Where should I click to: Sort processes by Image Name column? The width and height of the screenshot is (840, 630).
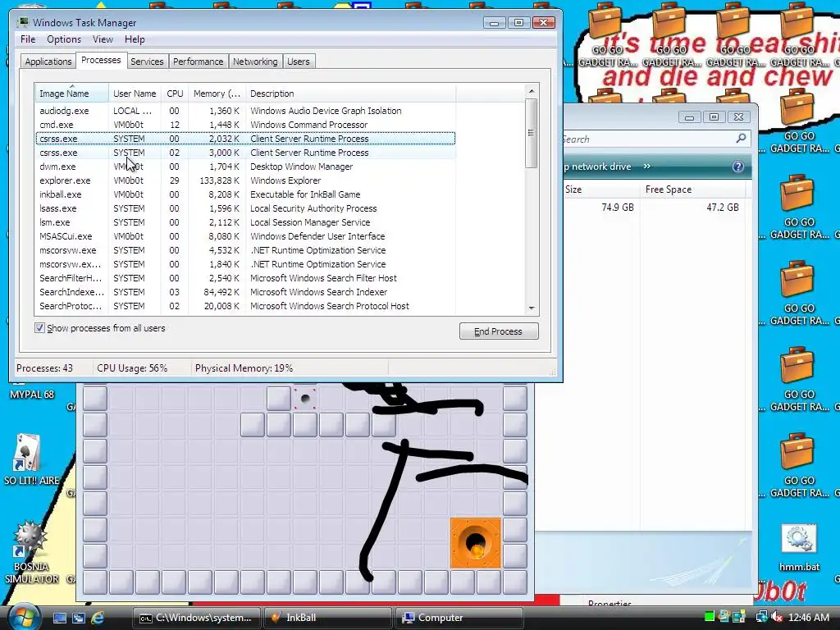(x=72, y=94)
